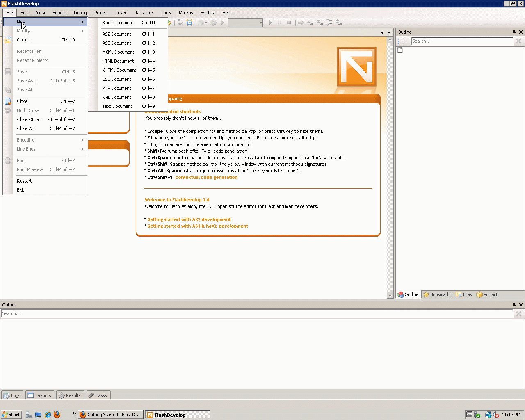Switch to the Files tab

(x=464, y=294)
